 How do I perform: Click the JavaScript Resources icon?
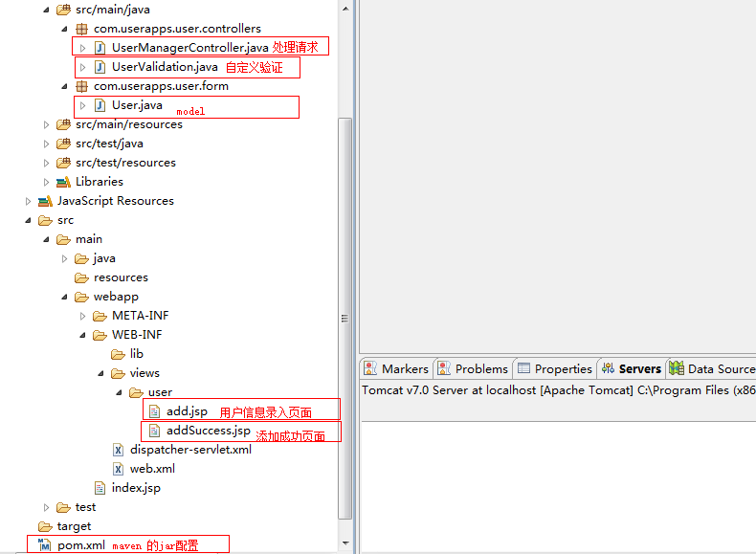tap(45, 201)
